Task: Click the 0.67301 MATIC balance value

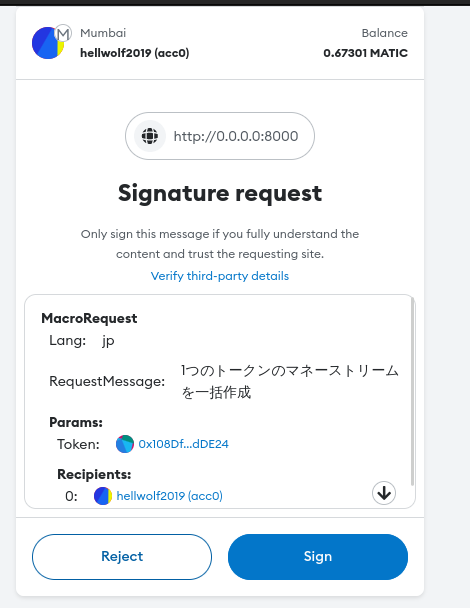Action: pyautogui.click(x=365, y=53)
